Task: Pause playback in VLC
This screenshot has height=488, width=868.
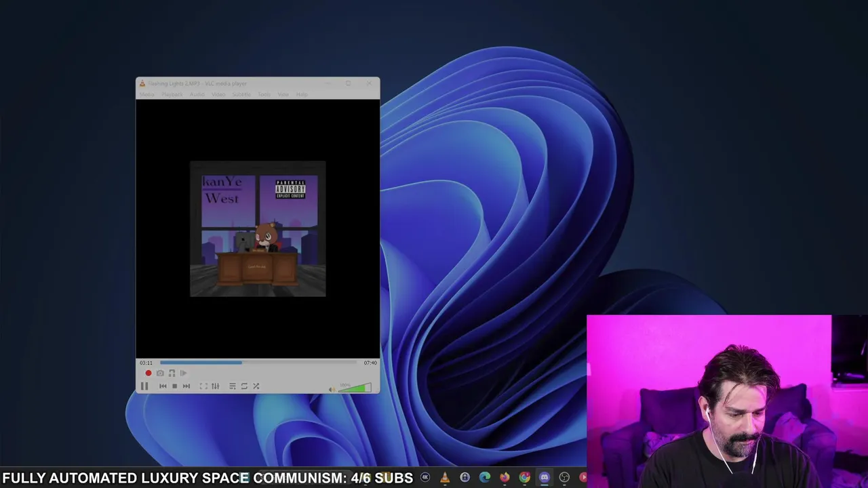Action: pos(144,386)
